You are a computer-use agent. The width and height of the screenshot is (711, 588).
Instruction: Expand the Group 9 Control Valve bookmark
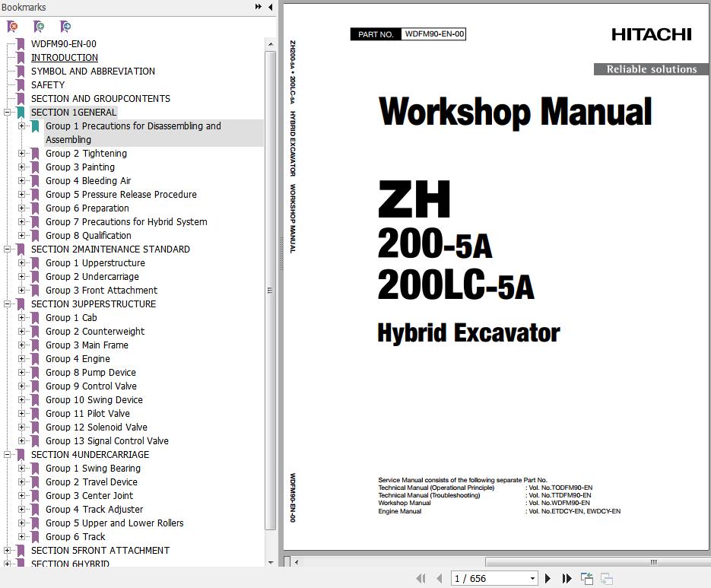(x=21, y=386)
